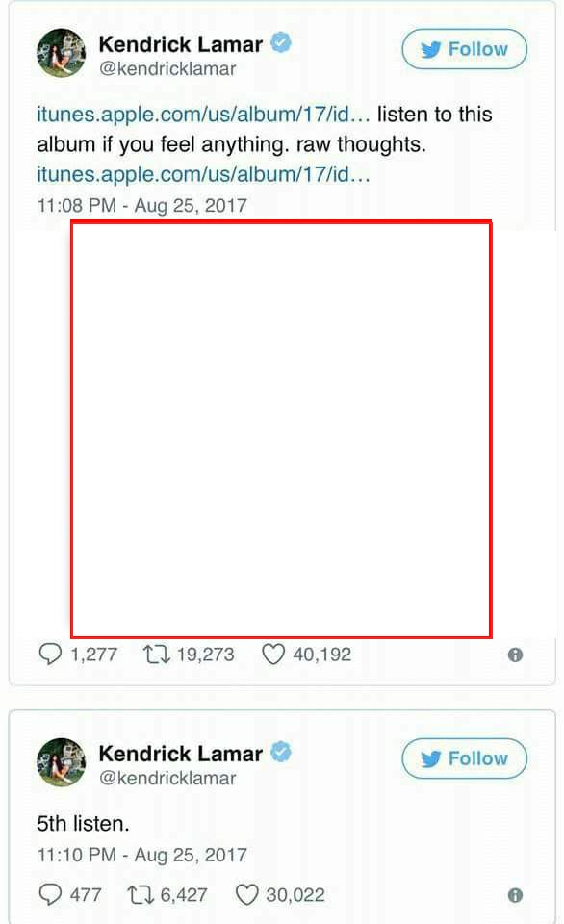The image size is (564, 924).
Task: Click the Kendrick Lamar display name in the first tweet
Action: pyautogui.click(x=180, y=44)
